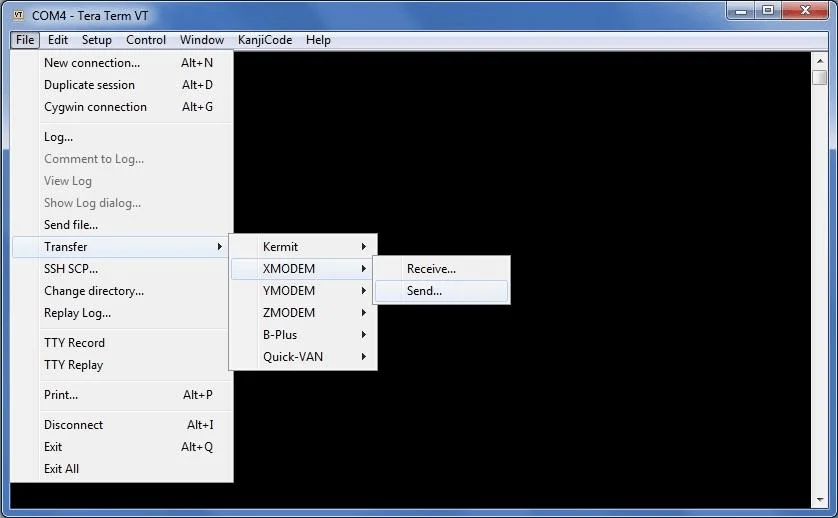Maximize the Tera Term window
The image size is (838, 518).
(x=768, y=11)
